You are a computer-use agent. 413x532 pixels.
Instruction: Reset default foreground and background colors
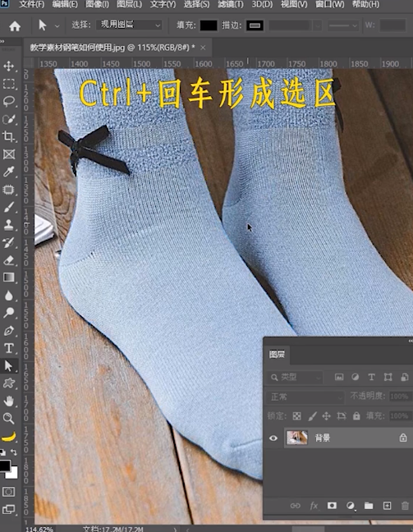pos(2,452)
